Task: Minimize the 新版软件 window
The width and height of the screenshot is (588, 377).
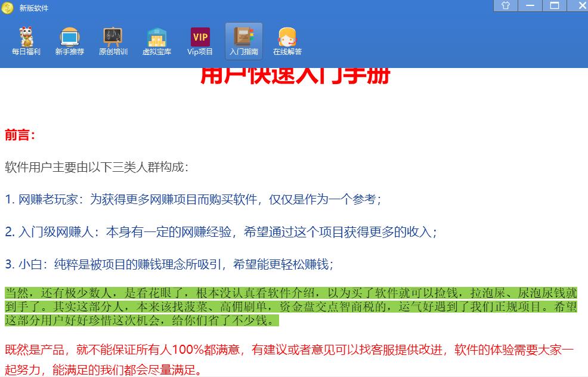Action: (x=530, y=6)
